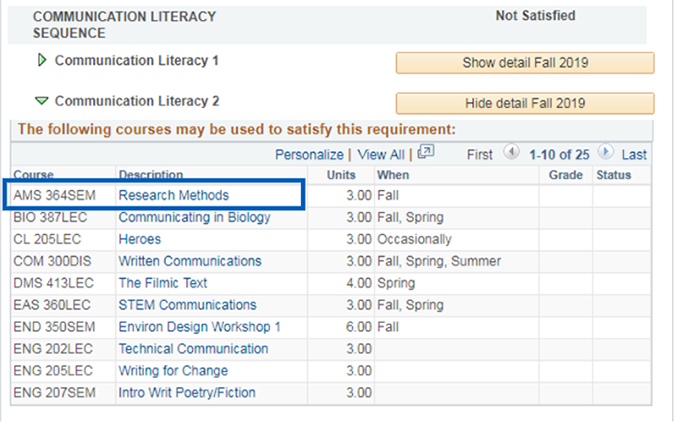Image resolution: width=675 pixels, height=427 pixels.
Task: Click Show detail Fall 2019 button
Action: pyautogui.click(x=525, y=63)
